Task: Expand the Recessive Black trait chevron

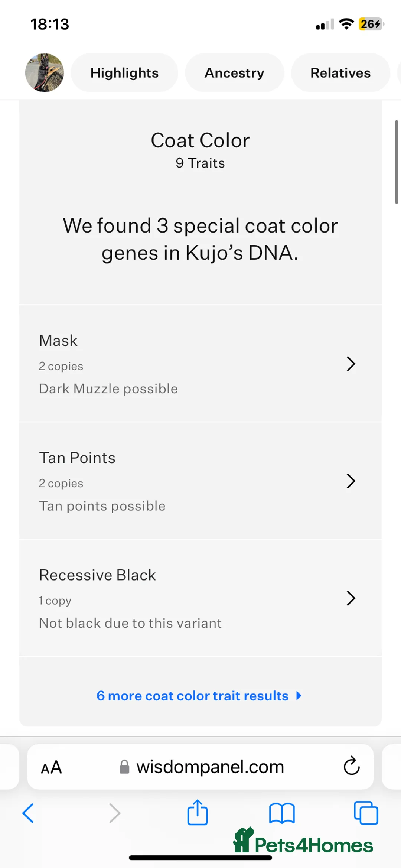Action: 351,598
